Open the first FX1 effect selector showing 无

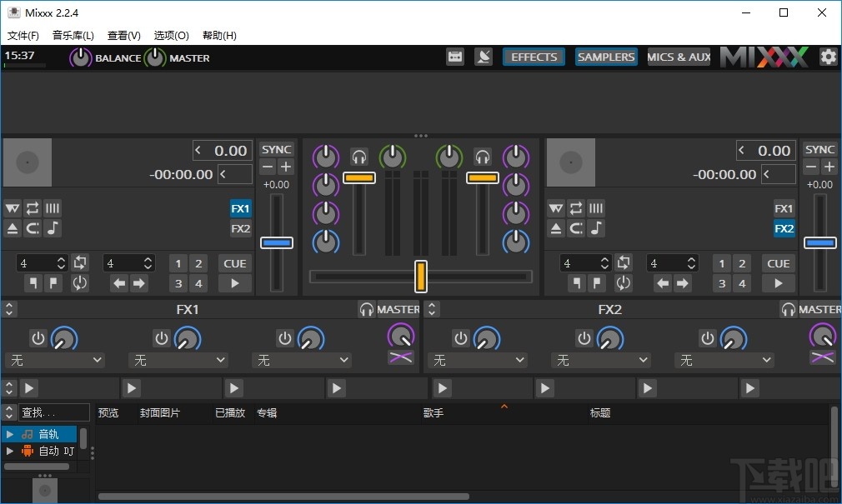[55, 360]
